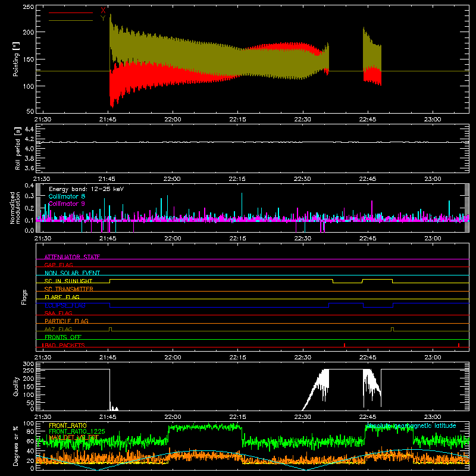Image resolution: width=476 pixels, height=476 pixels.
Task: Select the olive flag label below PARTICLE_FLAG
Action: click(x=58, y=329)
